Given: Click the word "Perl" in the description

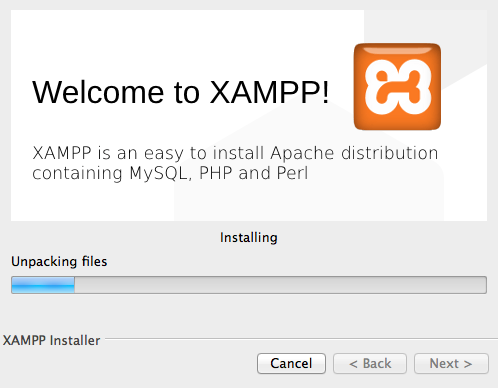Looking at the screenshot, I should click(x=292, y=173).
